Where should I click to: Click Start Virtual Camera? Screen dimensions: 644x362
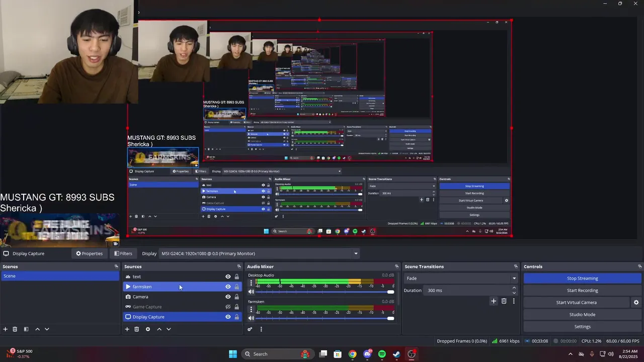coord(576,302)
